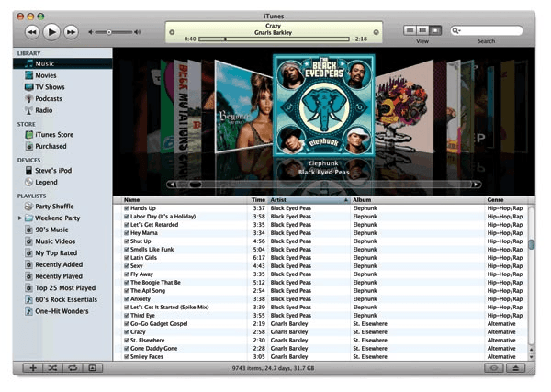Click the right arrow circle in display
The image size is (551, 392).
(x=376, y=32)
